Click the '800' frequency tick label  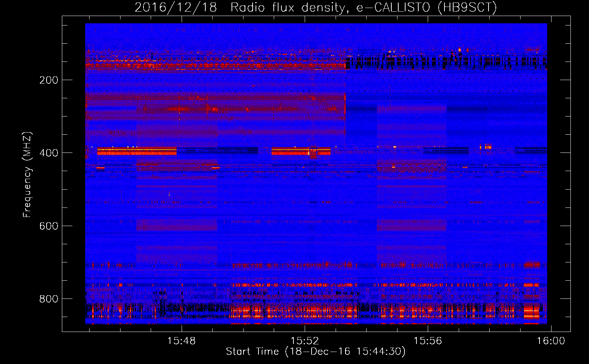click(x=49, y=299)
